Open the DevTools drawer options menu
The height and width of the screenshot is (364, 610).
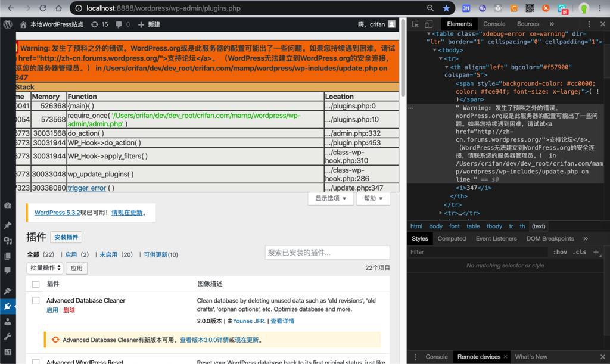(x=415, y=357)
